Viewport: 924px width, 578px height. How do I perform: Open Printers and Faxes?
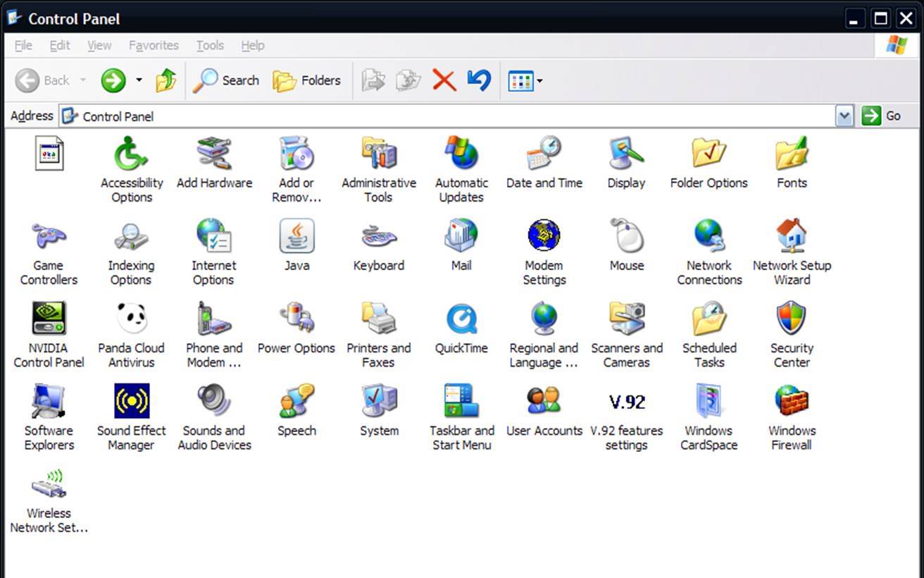(x=379, y=319)
